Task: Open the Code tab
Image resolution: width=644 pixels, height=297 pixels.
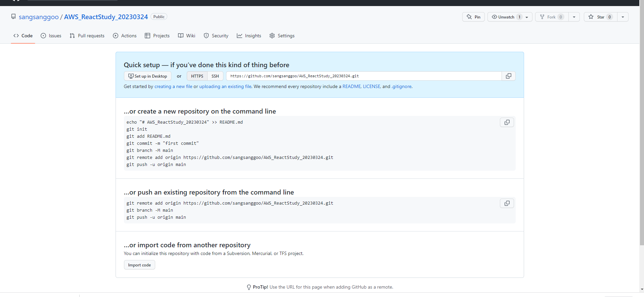Action: coord(23,36)
